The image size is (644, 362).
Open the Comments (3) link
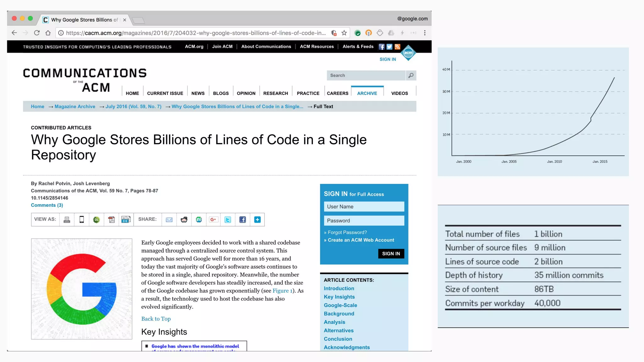tap(47, 205)
